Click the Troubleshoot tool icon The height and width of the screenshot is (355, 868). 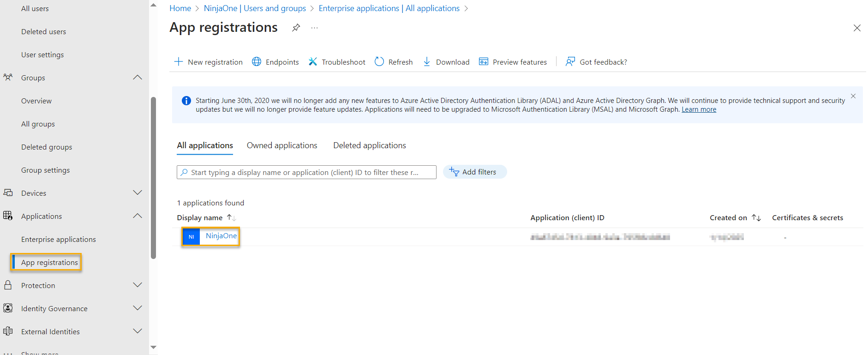[313, 62]
